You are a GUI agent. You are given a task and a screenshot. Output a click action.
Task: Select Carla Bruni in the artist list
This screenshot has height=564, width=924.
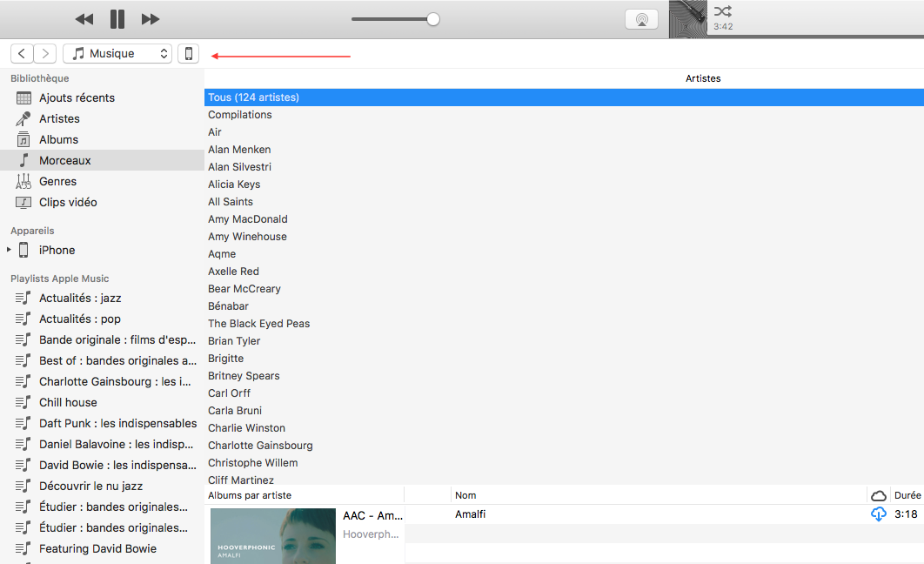[x=564, y=410]
